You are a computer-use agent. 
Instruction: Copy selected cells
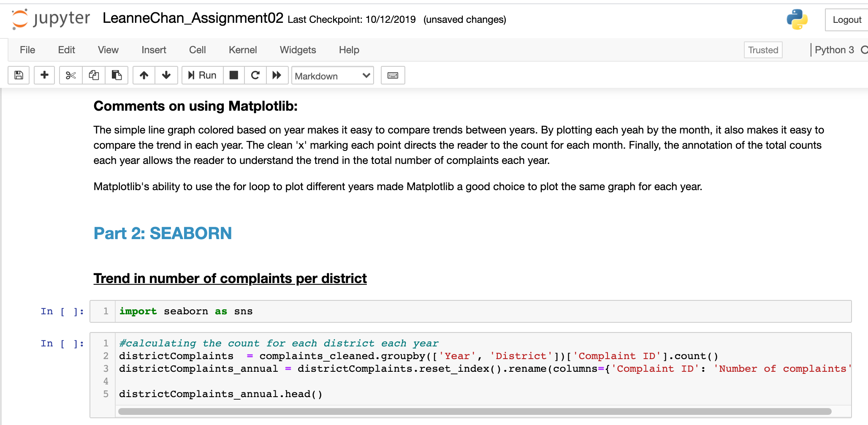pos(94,75)
